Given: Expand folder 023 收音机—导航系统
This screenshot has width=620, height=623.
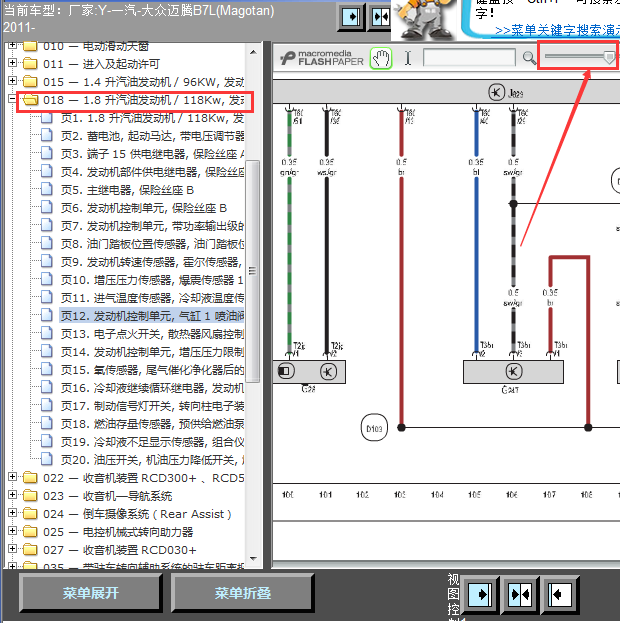Looking at the screenshot, I should pyautogui.click(x=12, y=495).
